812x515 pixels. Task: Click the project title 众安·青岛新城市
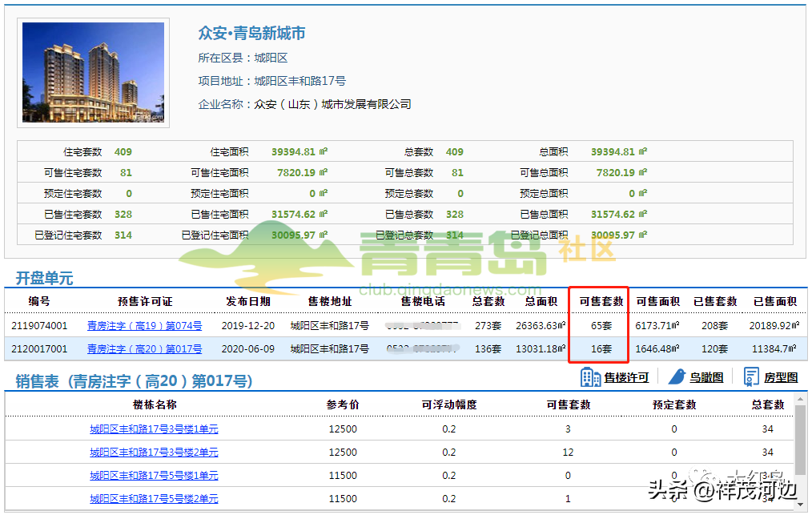(x=251, y=33)
